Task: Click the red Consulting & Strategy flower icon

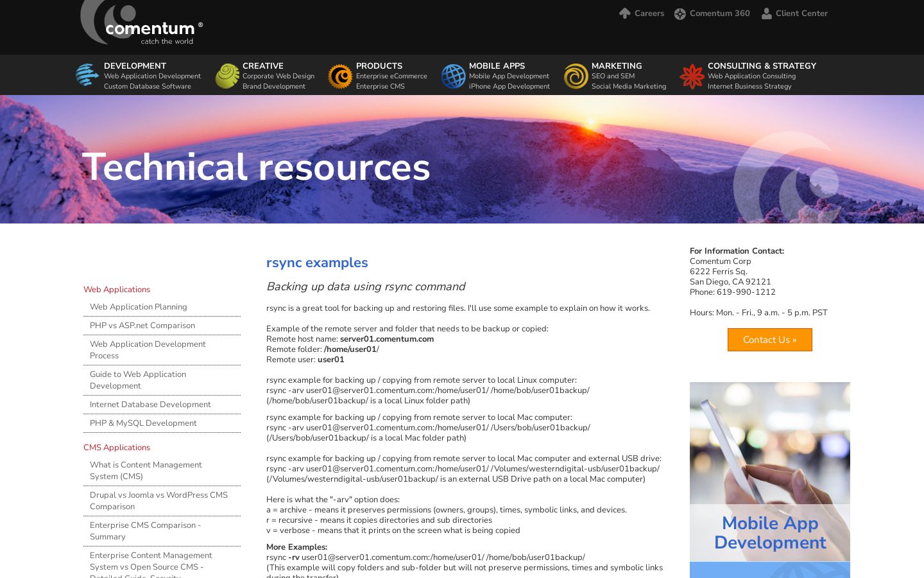Action: [692, 76]
